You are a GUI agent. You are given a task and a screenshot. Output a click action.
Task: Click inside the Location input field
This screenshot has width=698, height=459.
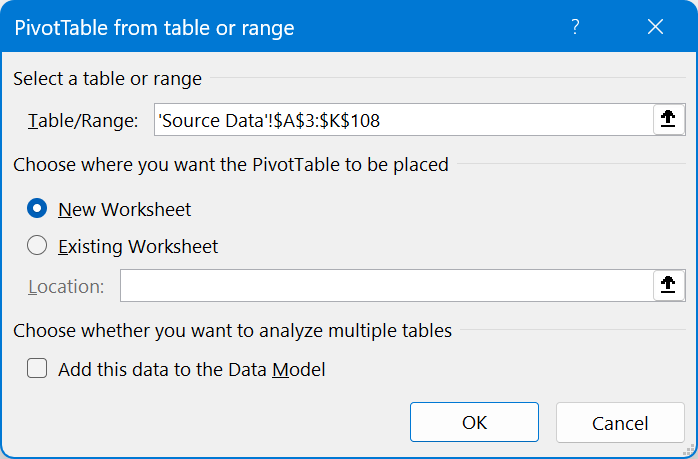(385, 286)
